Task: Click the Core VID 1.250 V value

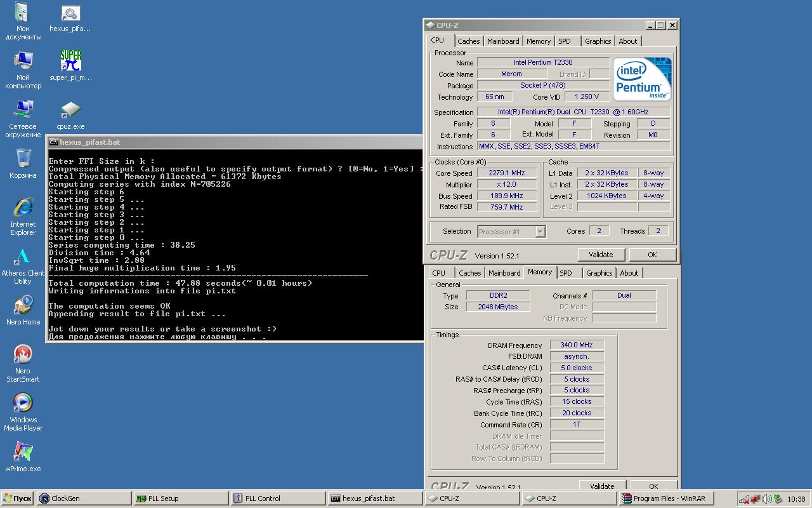Action: click(x=587, y=97)
